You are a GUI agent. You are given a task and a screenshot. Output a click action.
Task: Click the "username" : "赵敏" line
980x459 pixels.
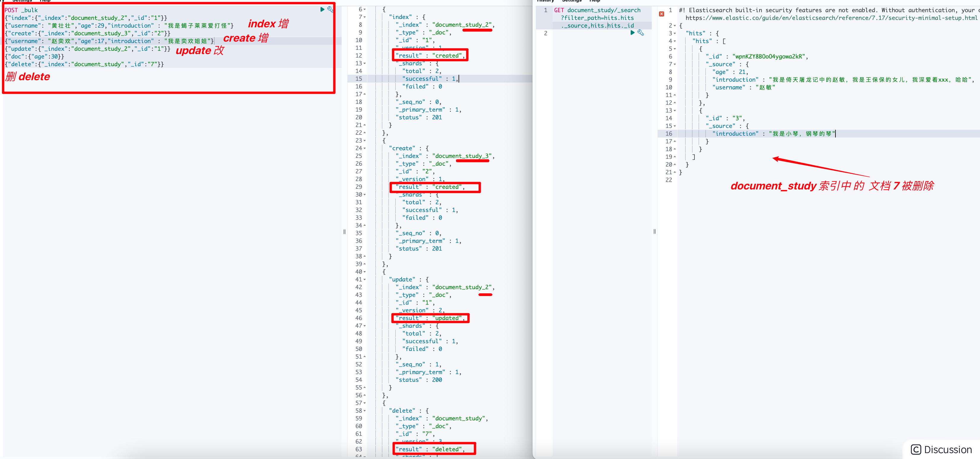[x=743, y=88]
